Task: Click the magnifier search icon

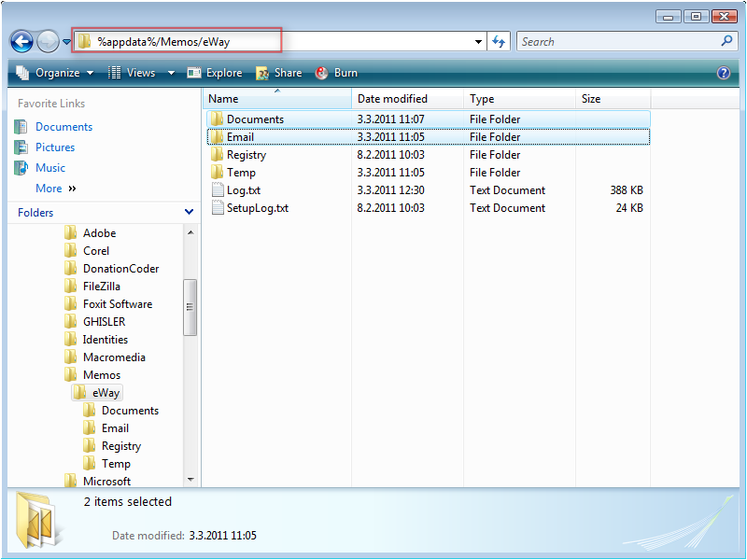Action: (727, 41)
